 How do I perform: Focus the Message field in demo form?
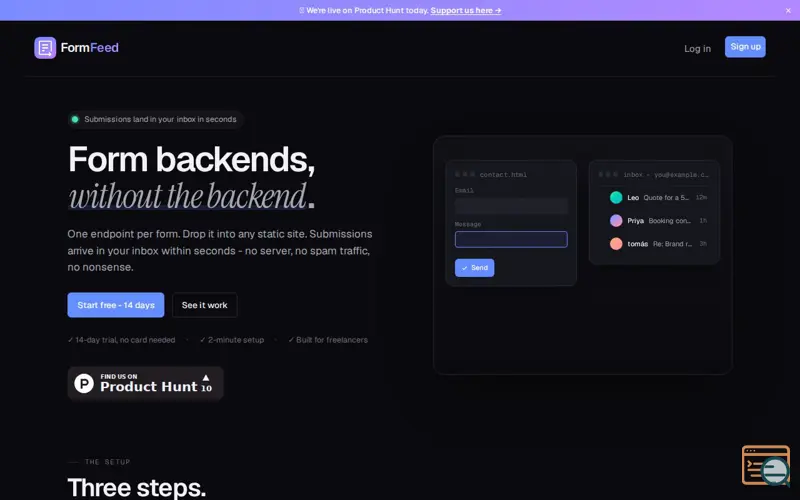click(x=511, y=239)
